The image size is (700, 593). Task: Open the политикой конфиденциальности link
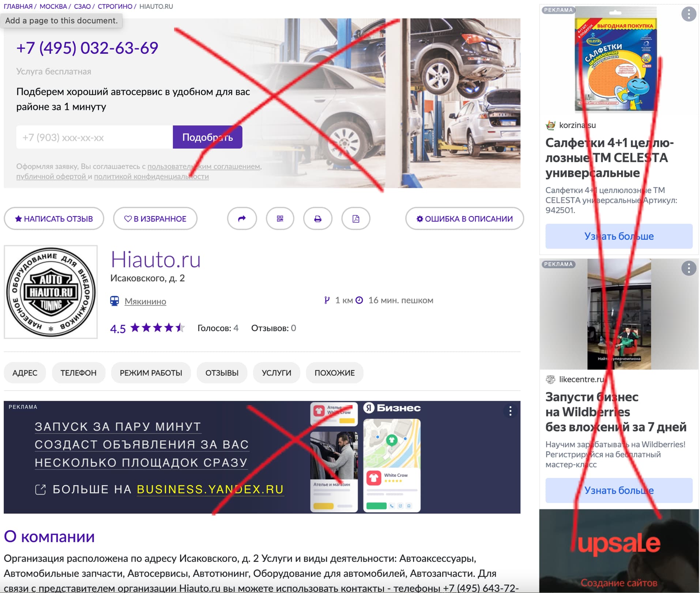tap(151, 176)
